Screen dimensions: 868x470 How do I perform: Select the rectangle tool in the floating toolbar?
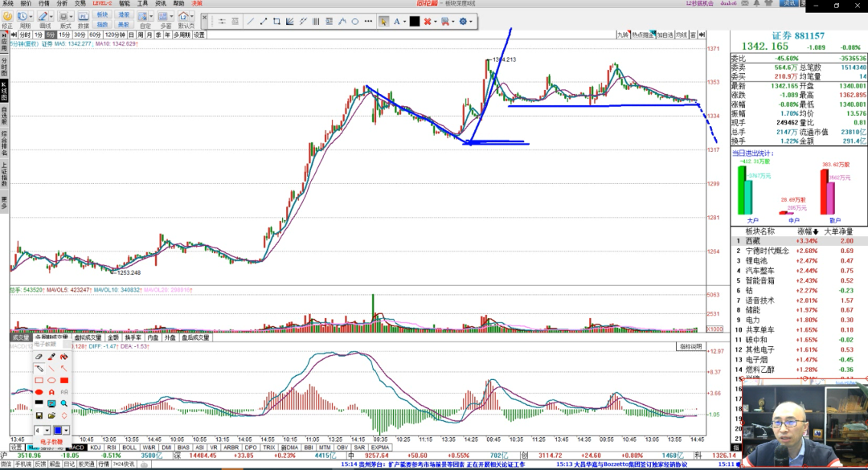click(276, 22)
